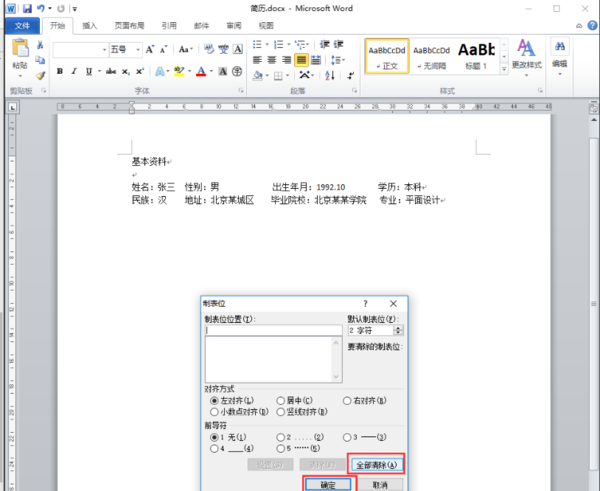Switch to the Mailings tab
The height and width of the screenshot is (491, 600).
pyautogui.click(x=202, y=26)
